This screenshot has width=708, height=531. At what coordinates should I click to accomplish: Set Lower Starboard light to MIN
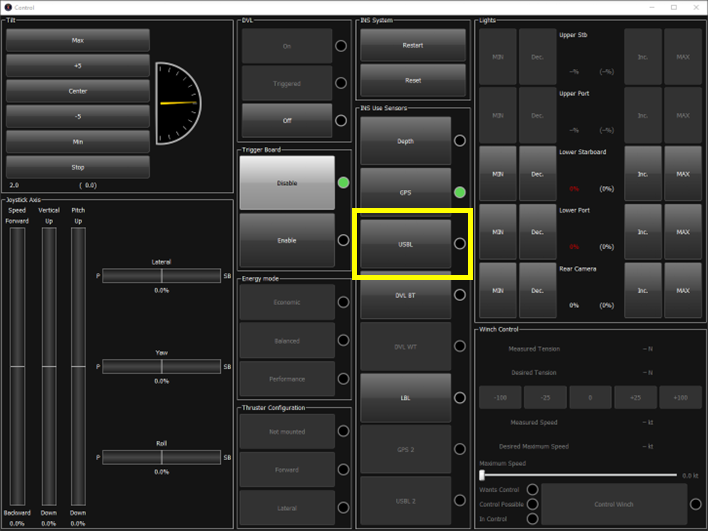(497, 175)
